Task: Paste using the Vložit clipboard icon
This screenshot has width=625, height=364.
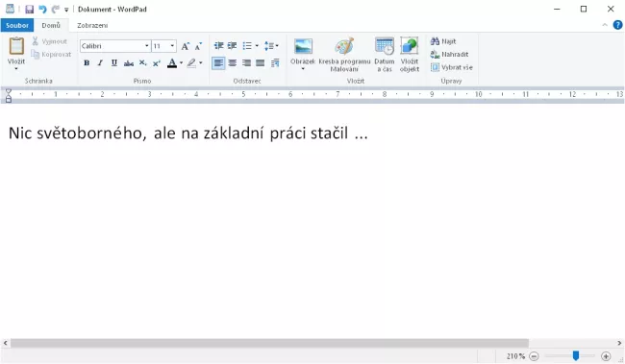Action: 16,47
